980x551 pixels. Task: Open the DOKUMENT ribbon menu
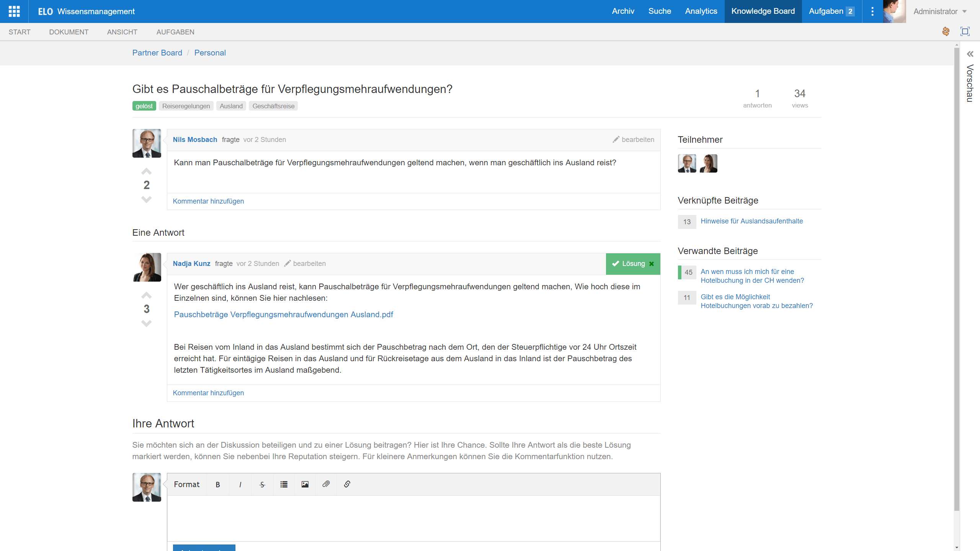(x=69, y=32)
